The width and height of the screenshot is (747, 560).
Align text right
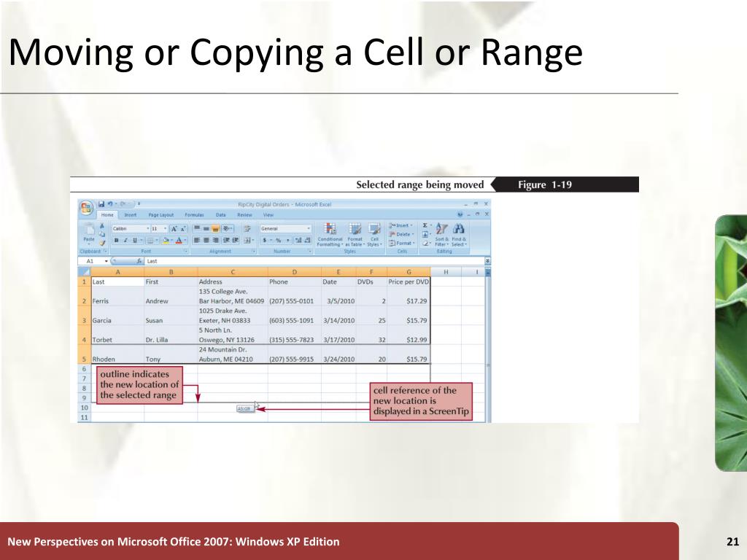point(215,241)
